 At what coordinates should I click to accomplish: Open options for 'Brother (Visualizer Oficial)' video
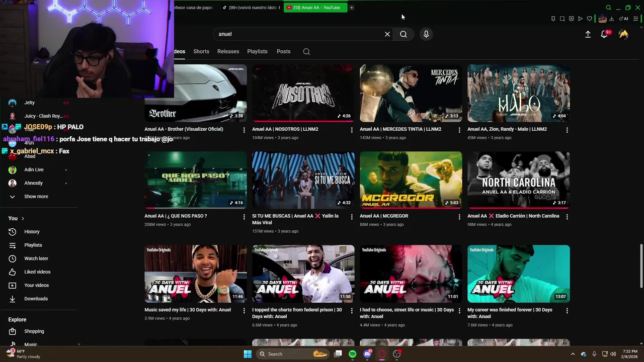pyautogui.click(x=244, y=130)
